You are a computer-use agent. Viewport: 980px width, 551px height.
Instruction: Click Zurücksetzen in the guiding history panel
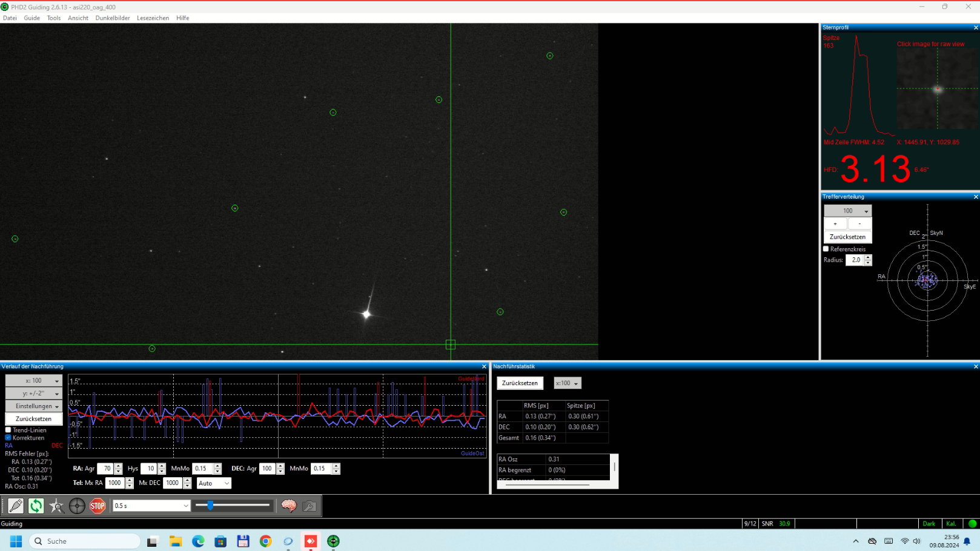pos(34,419)
